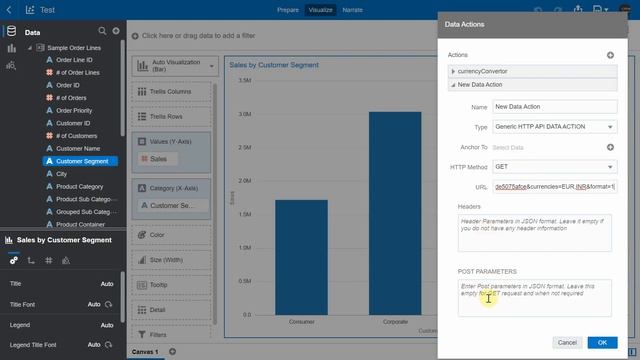
Task: Click the back arrow in the header
Action: point(9,10)
